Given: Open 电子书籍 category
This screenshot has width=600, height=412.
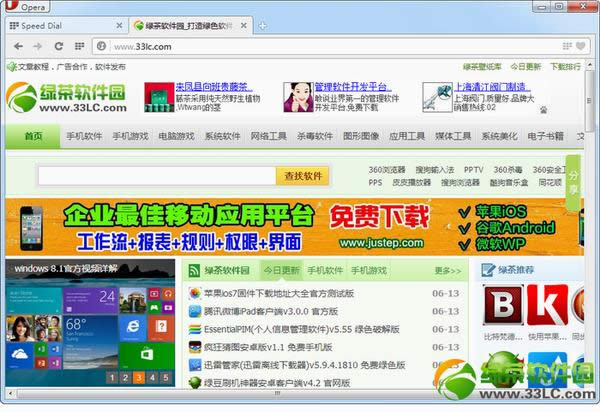Looking at the screenshot, I should pyautogui.click(x=545, y=136).
